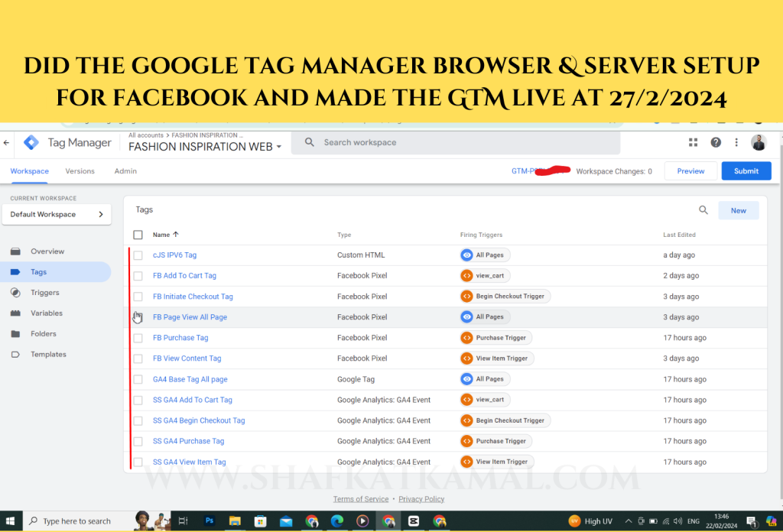Open the taskbar clock showing 13:46
The height and width of the screenshot is (532, 783).
pos(722,521)
